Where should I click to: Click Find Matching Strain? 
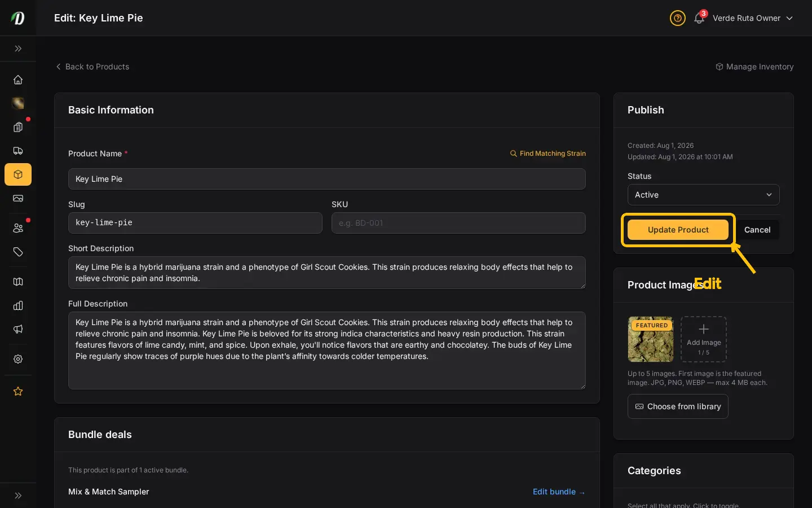click(548, 154)
